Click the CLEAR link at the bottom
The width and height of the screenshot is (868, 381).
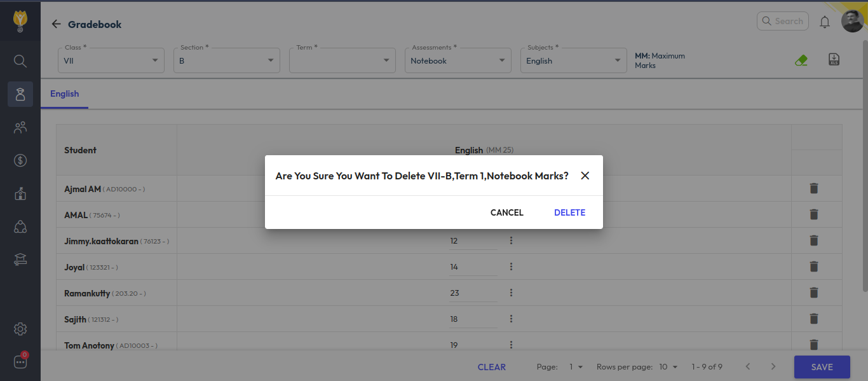click(x=492, y=367)
